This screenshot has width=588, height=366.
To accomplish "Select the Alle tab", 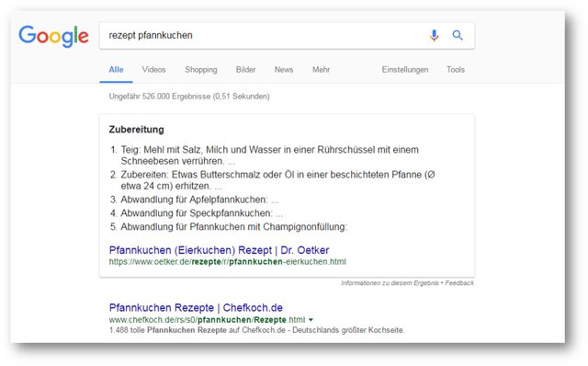I will pos(116,70).
